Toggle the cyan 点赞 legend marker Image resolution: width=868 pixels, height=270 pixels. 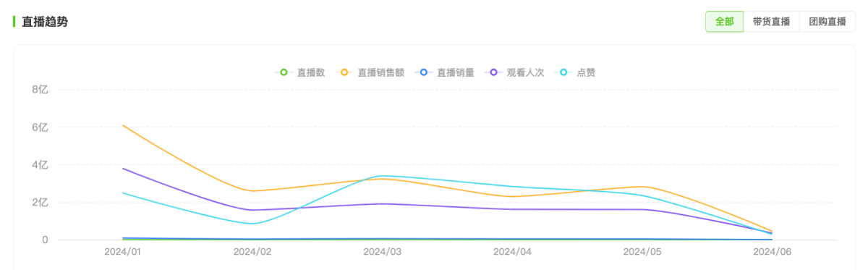[563, 72]
